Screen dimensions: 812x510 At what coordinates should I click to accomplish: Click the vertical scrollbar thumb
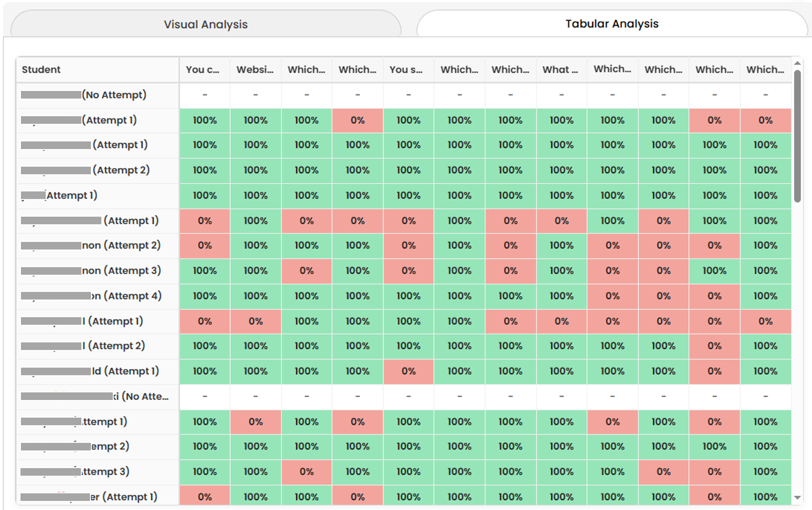pyautogui.click(x=797, y=136)
